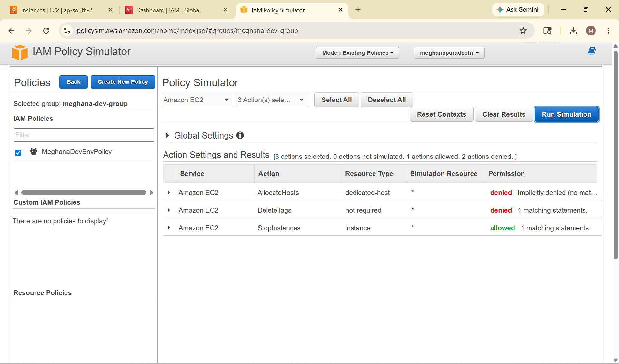Click the policies list horizontal scrollbar

[84, 193]
